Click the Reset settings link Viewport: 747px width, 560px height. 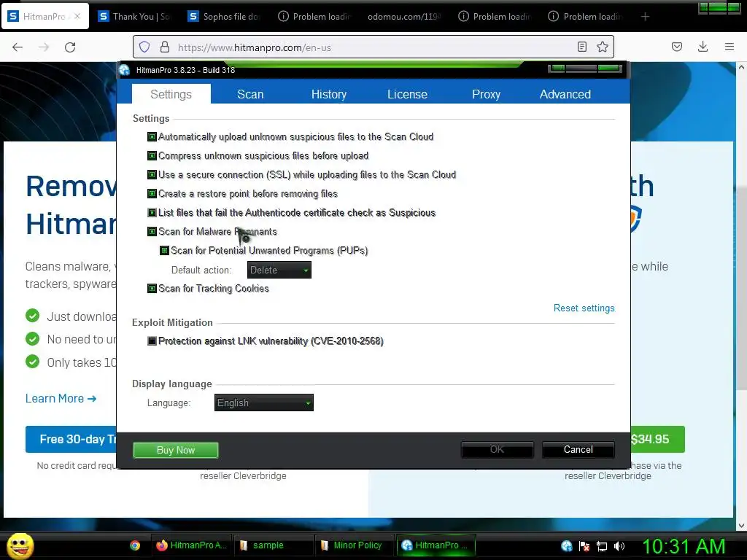(x=584, y=308)
